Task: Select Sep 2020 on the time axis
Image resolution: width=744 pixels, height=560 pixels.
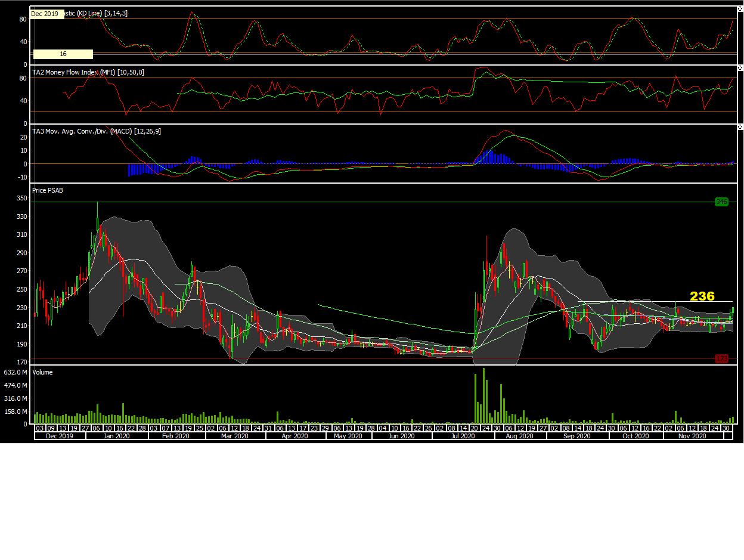Action: click(577, 436)
